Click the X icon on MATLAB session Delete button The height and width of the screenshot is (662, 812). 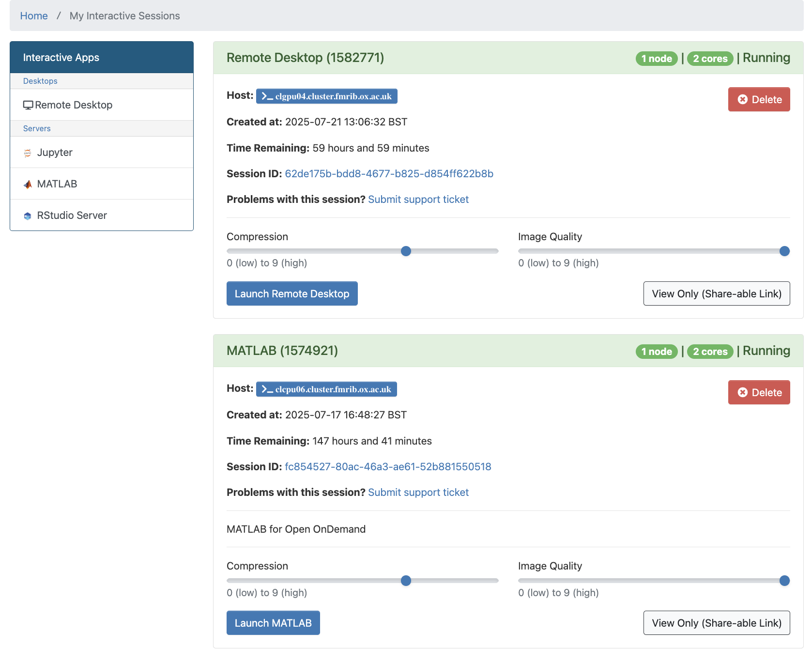[x=742, y=392]
